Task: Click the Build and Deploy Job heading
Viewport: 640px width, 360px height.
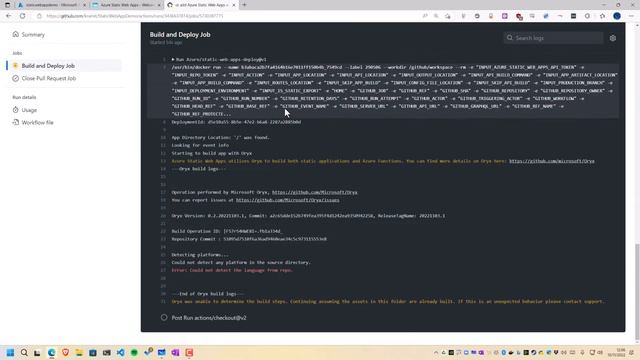Action: 180,35
